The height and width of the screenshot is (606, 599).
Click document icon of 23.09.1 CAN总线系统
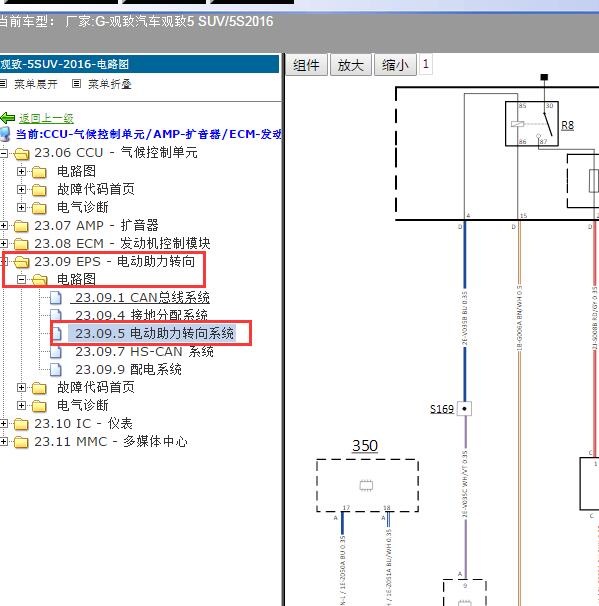pyautogui.click(x=56, y=298)
